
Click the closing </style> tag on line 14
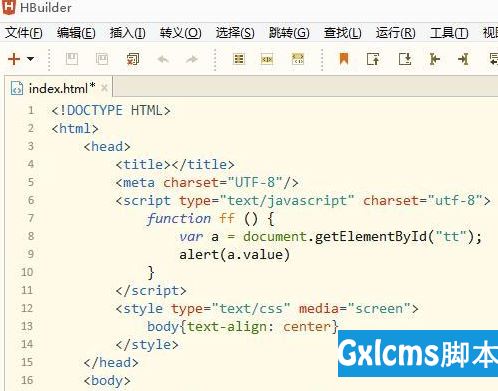tap(147, 345)
